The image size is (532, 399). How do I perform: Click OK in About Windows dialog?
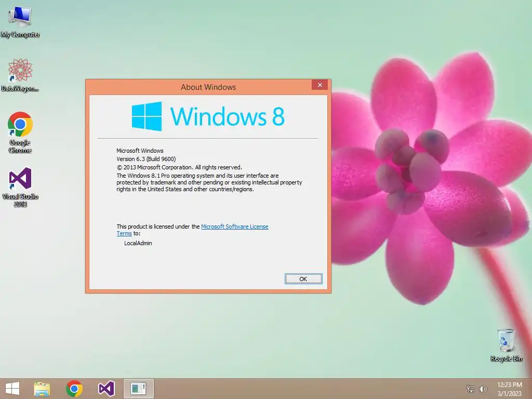click(x=303, y=279)
